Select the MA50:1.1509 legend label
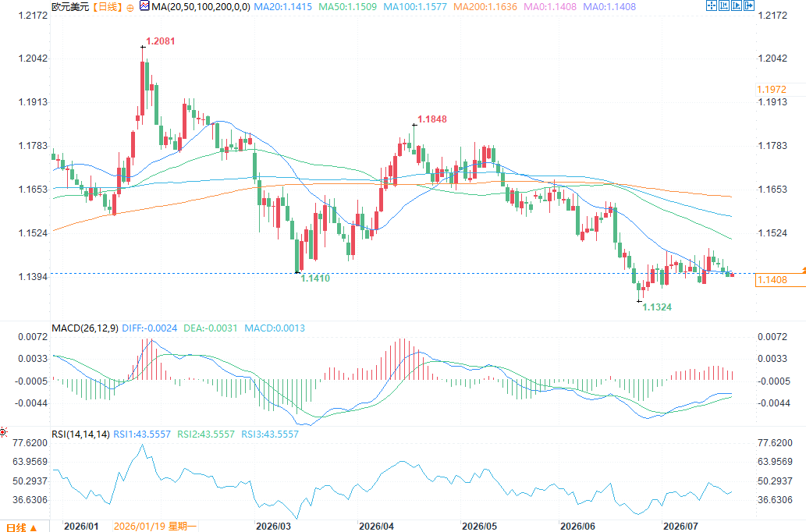The width and height of the screenshot is (806, 532). pos(347,7)
